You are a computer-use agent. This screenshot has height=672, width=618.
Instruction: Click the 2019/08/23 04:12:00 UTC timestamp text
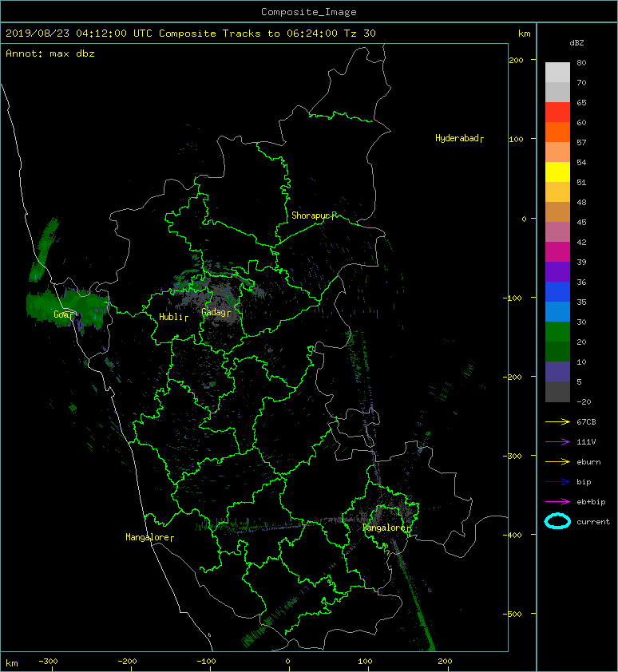pyautogui.click(x=78, y=34)
